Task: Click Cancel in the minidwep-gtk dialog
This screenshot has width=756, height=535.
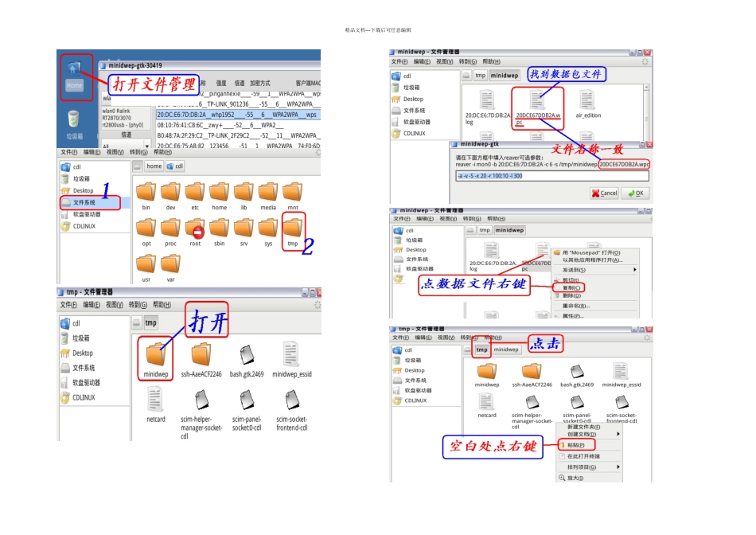Action: coord(605,193)
